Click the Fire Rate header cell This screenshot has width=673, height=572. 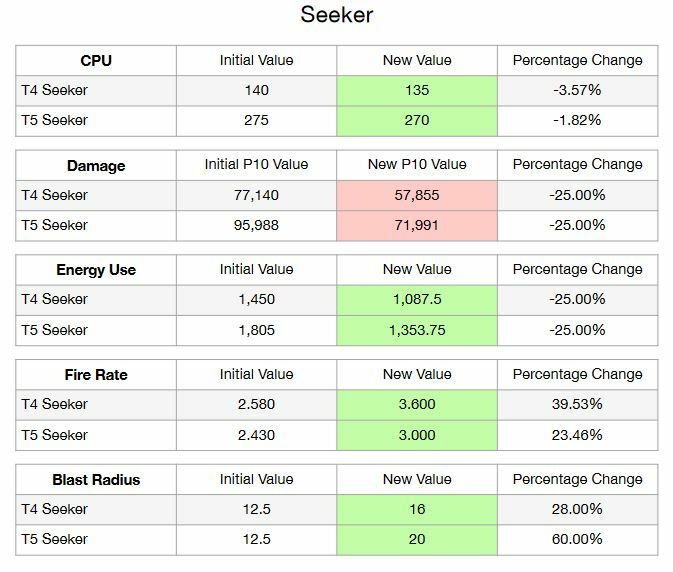[x=96, y=375]
